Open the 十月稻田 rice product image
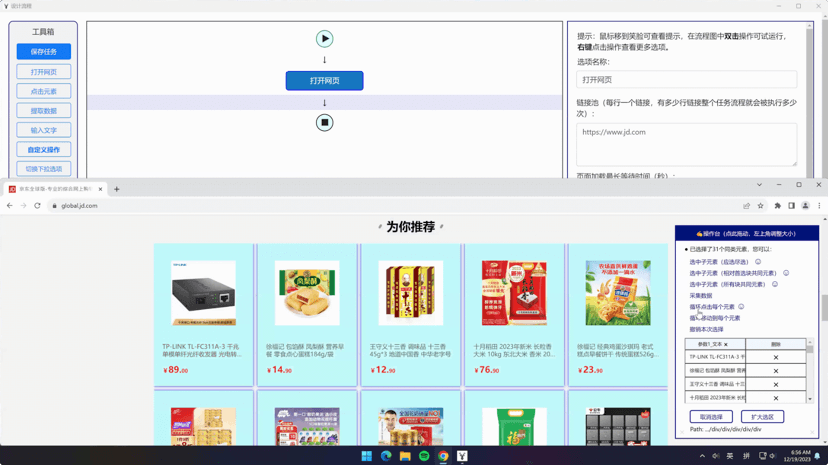 (514, 293)
